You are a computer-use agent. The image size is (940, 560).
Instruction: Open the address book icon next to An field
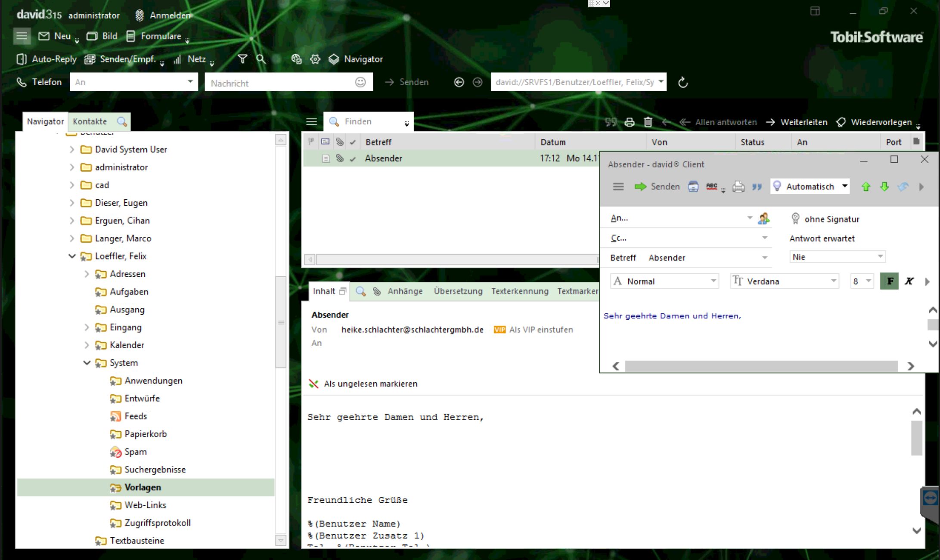763,218
